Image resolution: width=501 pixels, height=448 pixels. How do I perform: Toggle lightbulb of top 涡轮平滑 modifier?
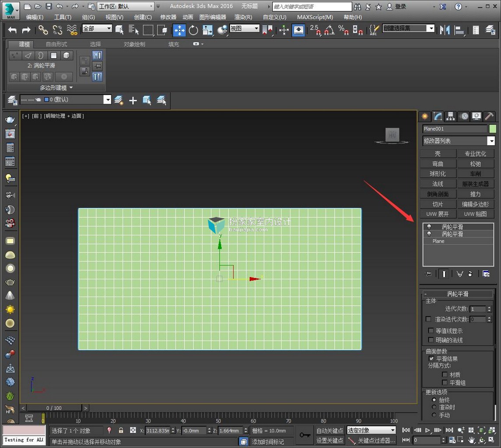429,227
